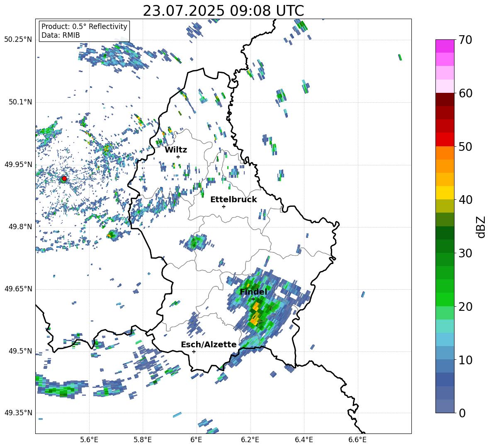Click the dark red colorbar segment below 60
The height and width of the screenshot is (448, 491).
tap(445, 99)
